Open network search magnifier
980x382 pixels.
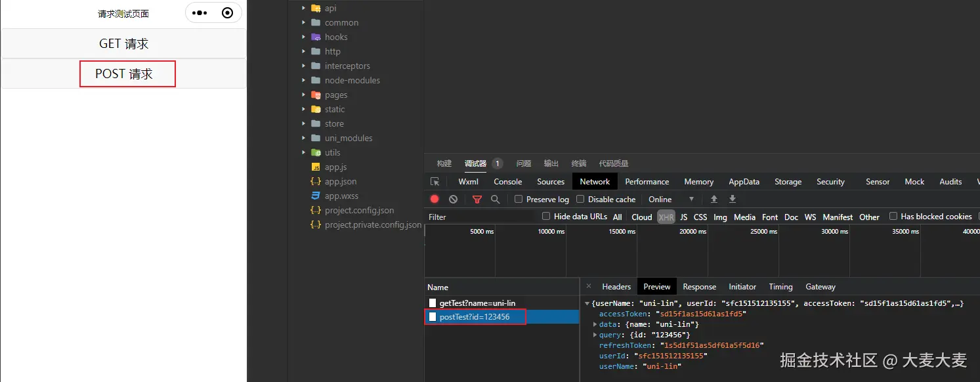pyautogui.click(x=496, y=199)
